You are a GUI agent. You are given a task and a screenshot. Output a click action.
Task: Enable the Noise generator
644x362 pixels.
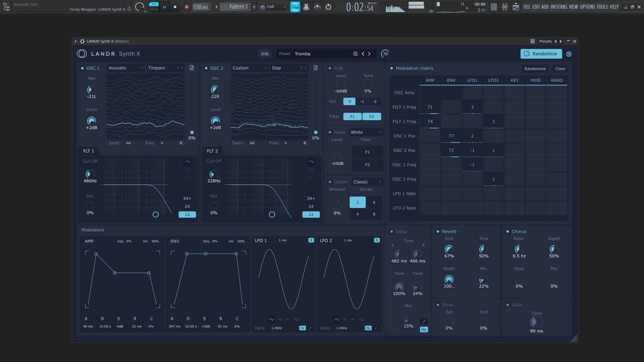point(330,132)
